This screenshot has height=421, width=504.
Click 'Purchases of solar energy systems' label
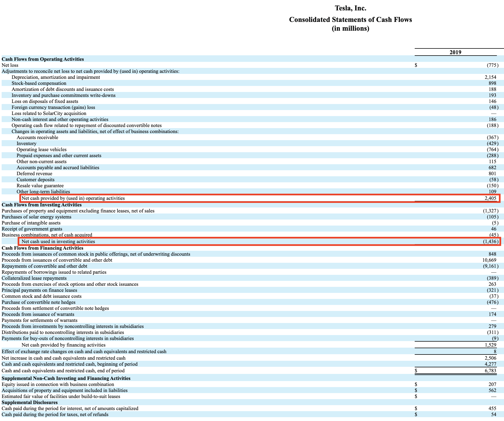pos(36,217)
